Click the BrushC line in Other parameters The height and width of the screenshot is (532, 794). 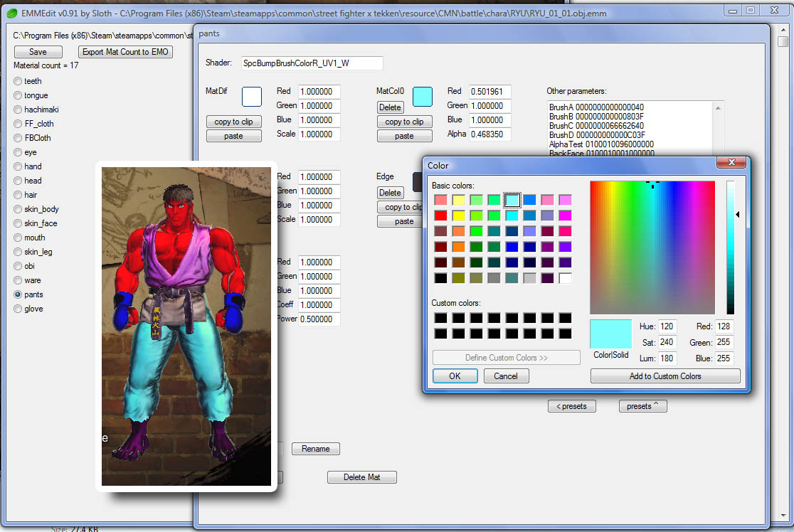596,126
